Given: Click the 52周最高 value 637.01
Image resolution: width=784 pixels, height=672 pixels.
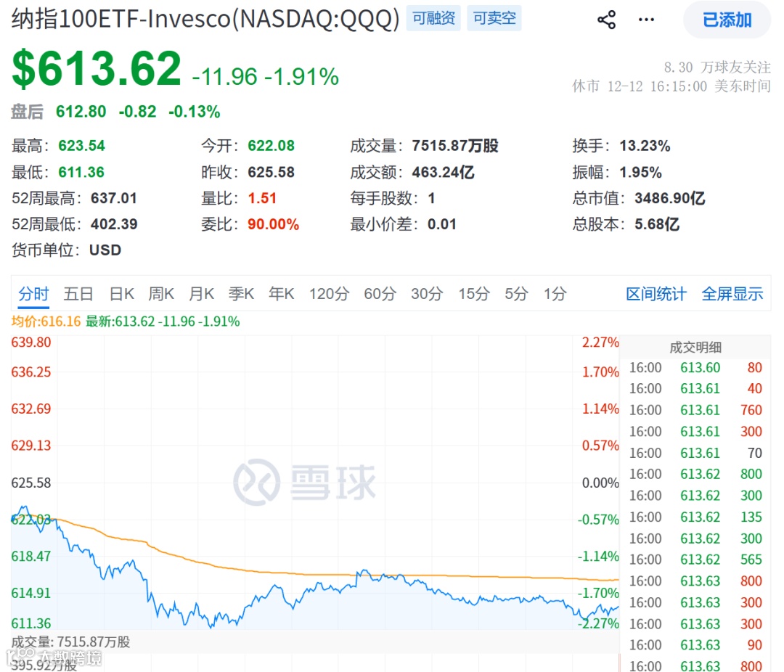Looking at the screenshot, I should coord(113,199).
